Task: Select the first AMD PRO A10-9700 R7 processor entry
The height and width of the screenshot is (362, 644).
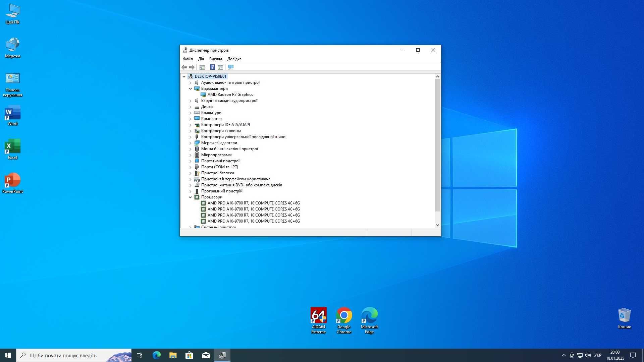Action: pyautogui.click(x=254, y=203)
